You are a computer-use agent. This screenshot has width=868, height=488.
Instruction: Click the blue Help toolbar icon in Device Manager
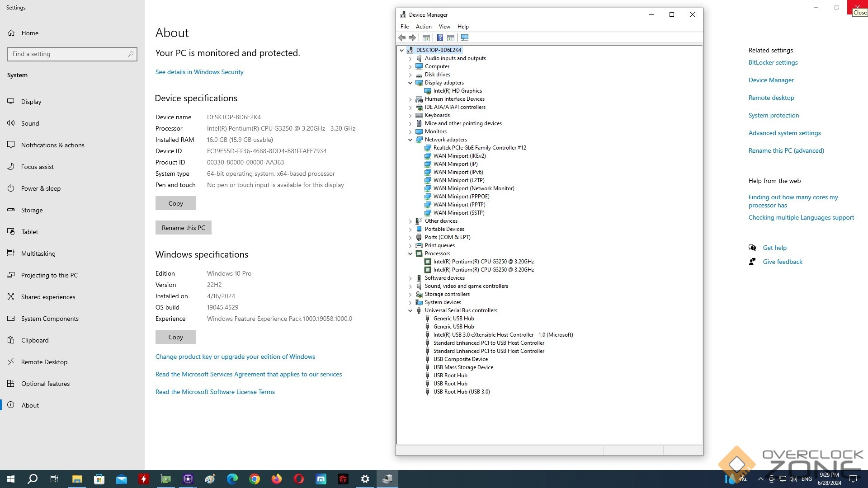[x=439, y=38]
